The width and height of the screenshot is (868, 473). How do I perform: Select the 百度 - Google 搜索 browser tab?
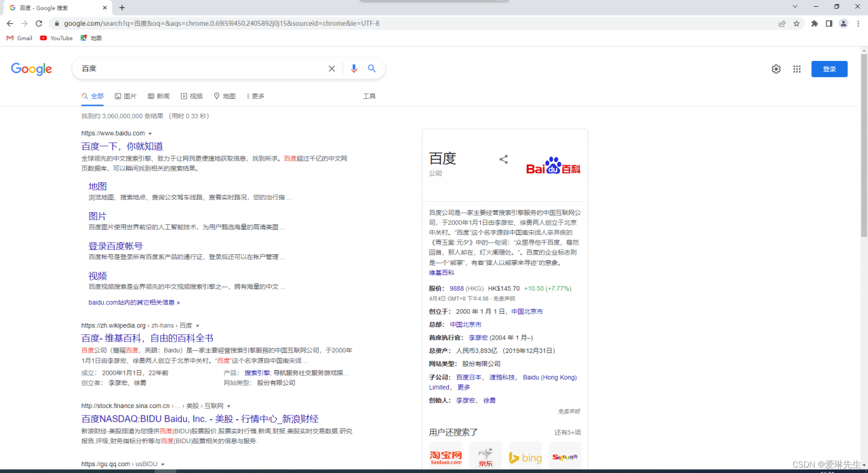coord(58,7)
